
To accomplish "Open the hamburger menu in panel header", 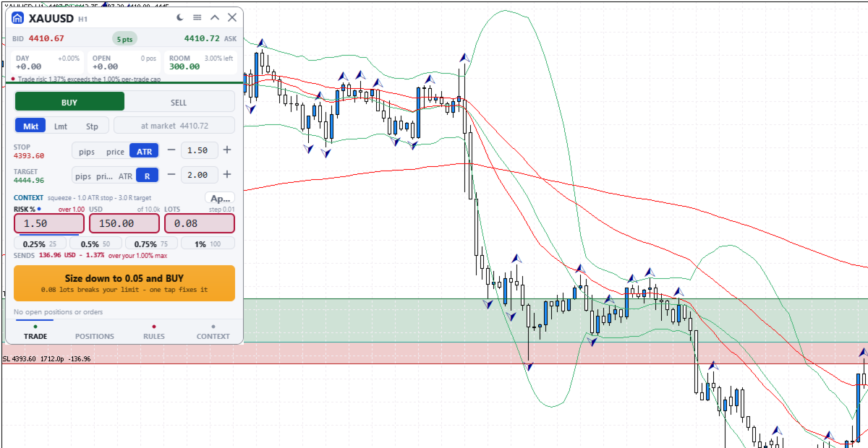I will click(x=197, y=17).
